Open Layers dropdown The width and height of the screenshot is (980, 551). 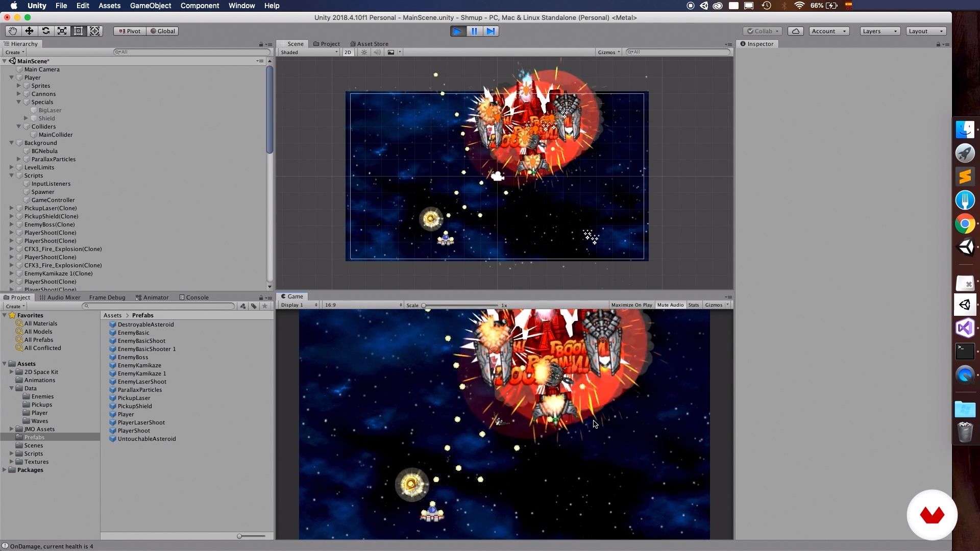(880, 31)
